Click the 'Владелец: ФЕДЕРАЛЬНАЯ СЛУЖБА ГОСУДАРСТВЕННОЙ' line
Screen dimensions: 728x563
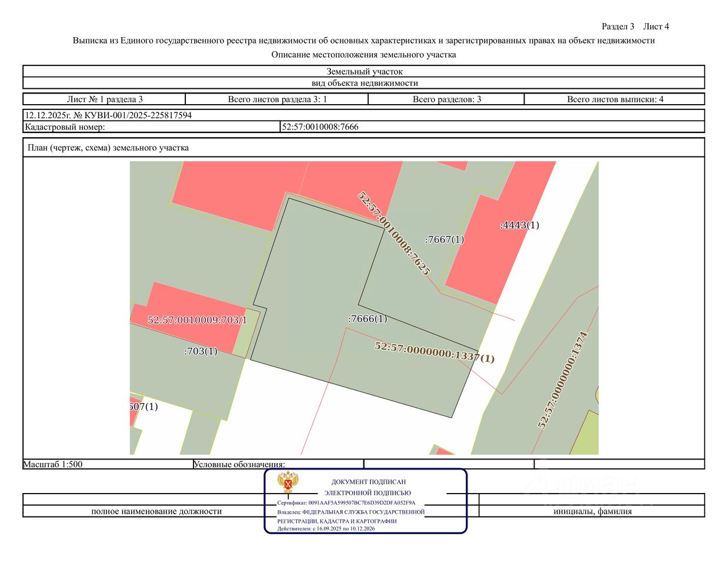[x=351, y=512]
